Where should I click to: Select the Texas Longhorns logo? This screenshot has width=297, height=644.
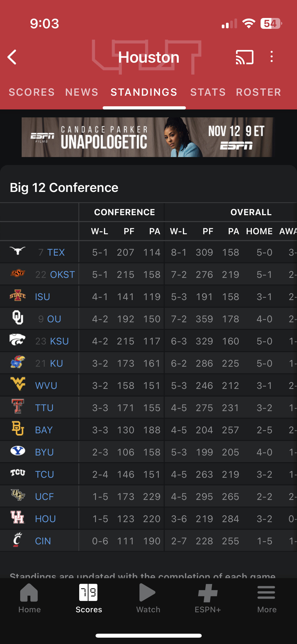point(17,250)
